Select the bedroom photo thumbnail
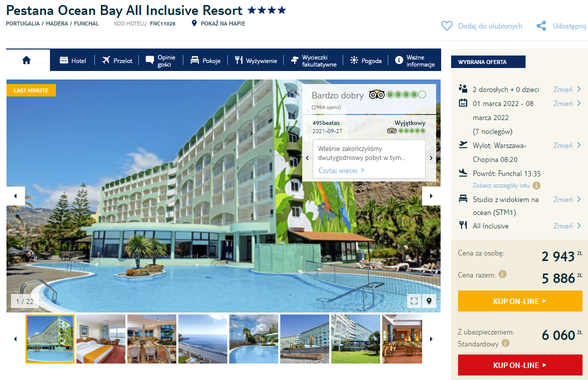Screen dimensions: 588x380 point(101,339)
